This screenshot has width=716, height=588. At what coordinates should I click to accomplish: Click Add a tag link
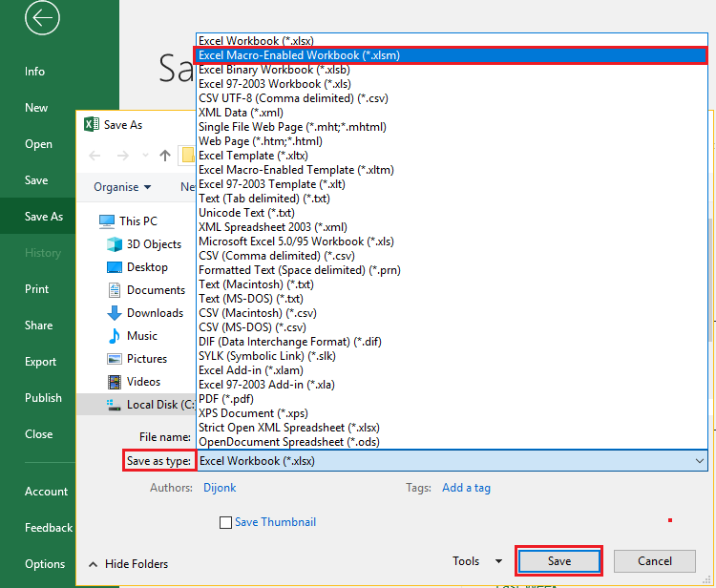click(466, 488)
